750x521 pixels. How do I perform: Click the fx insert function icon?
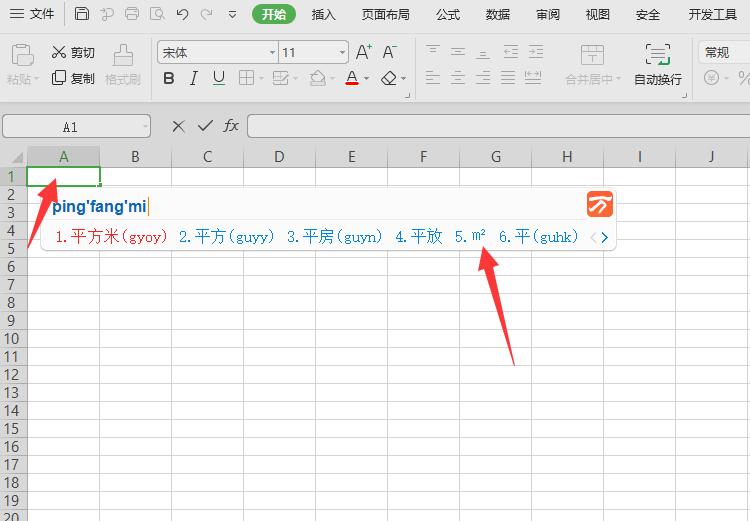coord(231,126)
